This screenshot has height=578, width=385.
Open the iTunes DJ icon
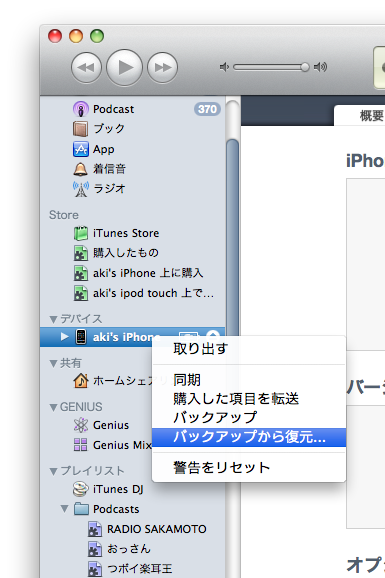(81, 489)
